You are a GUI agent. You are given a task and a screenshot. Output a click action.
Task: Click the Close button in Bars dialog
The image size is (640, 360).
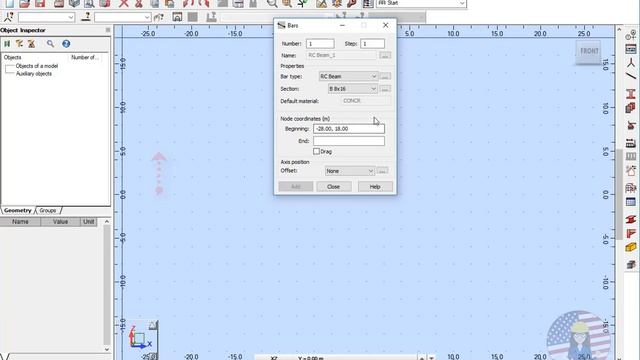(333, 187)
